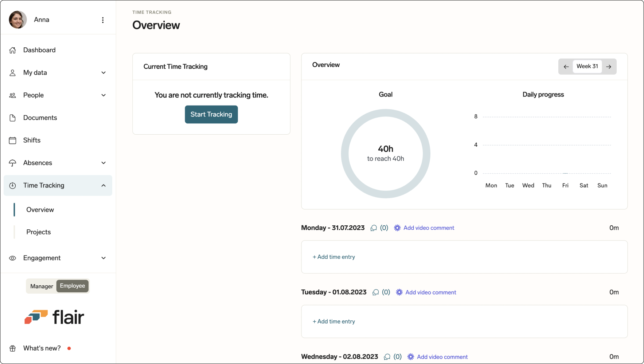
Task: Click Tuesday's comment bubble icon
Action: pos(375,292)
